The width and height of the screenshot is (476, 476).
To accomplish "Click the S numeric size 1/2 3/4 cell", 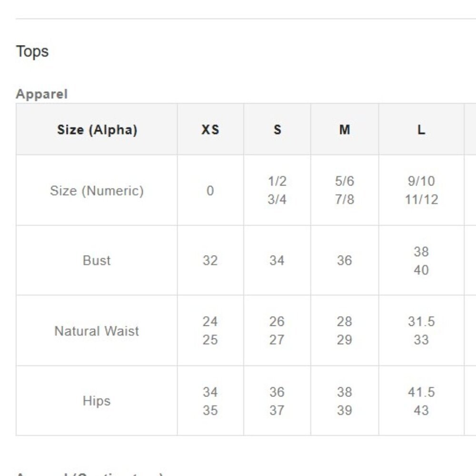I will pyautogui.click(x=277, y=191).
